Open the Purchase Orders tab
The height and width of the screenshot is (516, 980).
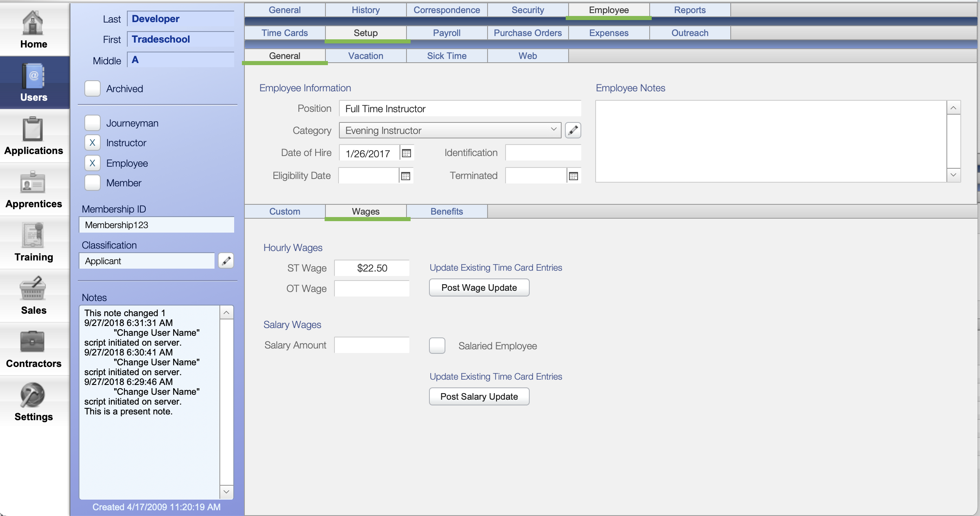click(x=528, y=33)
